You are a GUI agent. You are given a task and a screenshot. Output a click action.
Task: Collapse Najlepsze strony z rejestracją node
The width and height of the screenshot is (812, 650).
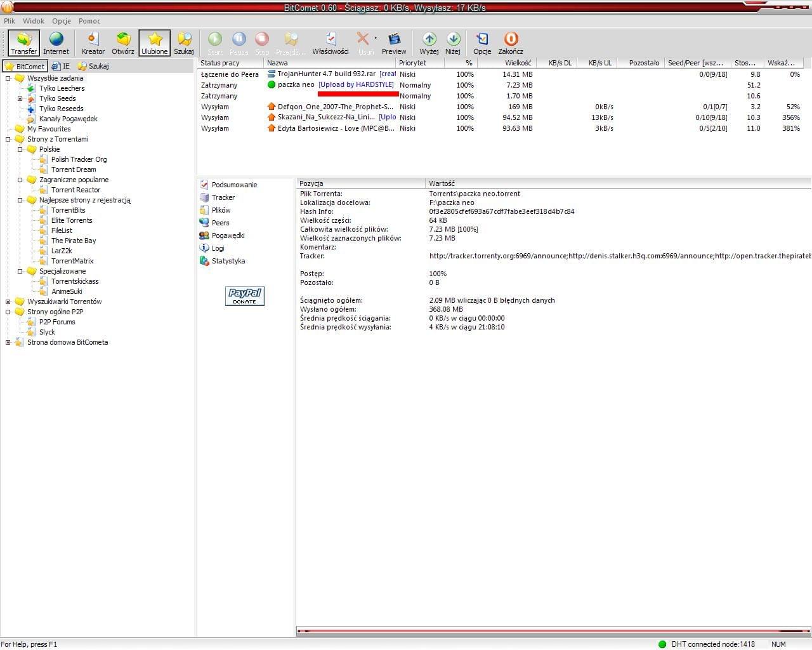pos(20,200)
